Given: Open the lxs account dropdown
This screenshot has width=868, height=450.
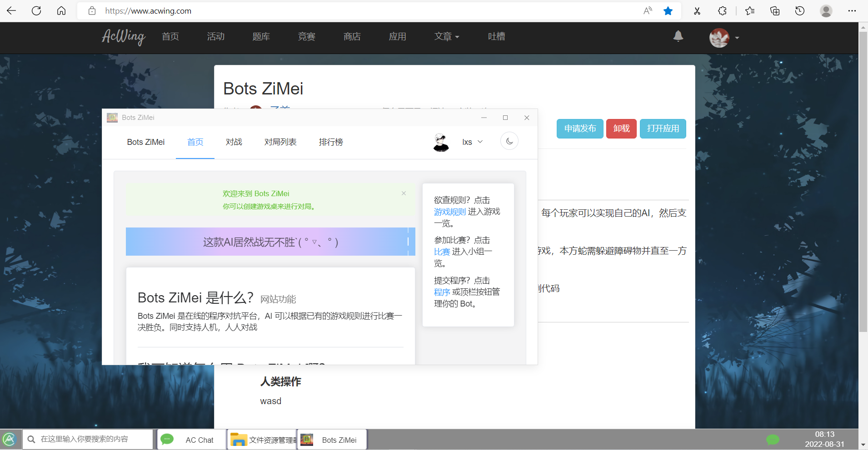Looking at the screenshot, I should coord(472,142).
